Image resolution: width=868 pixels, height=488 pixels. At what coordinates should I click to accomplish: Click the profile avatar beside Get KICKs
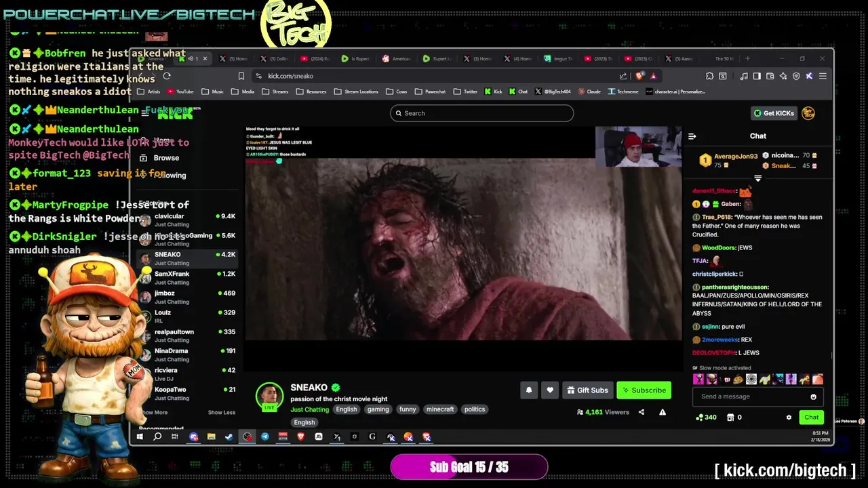pyautogui.click(x=808, y=113)
